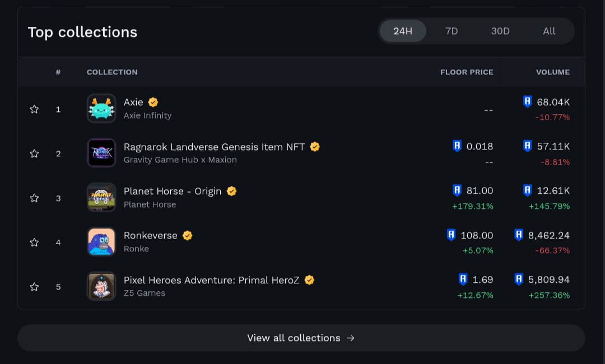The image size is (605, 364).
Task: Open the Axie collection name link
Action: pos(133,102)
